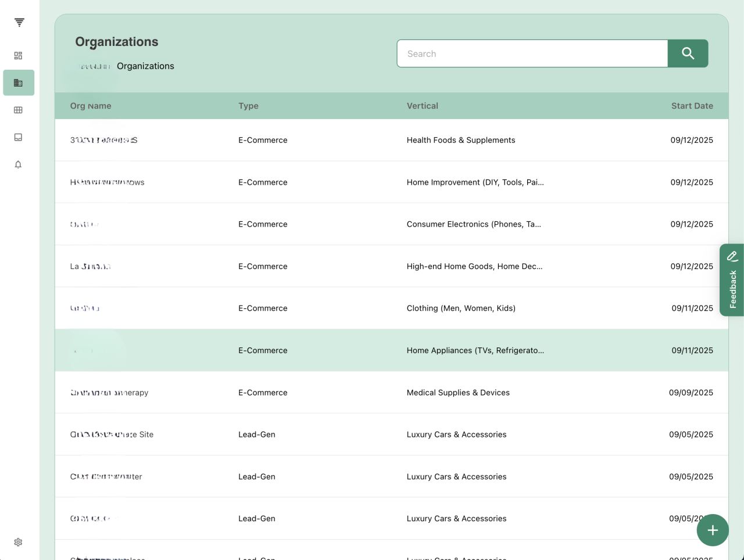This screenshot has height=560, width=744.
Task: Click Organizations breadcrumb link
Action: (145, 66)
